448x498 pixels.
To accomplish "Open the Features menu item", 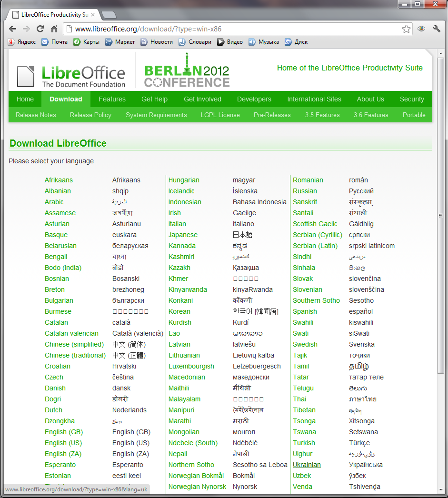I will coord(112,99).
